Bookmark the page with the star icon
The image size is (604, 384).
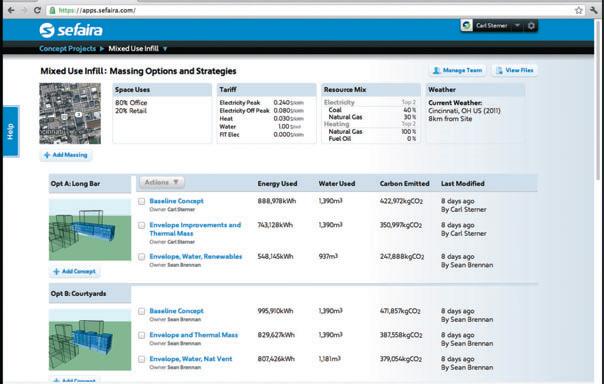coord(578,10)
